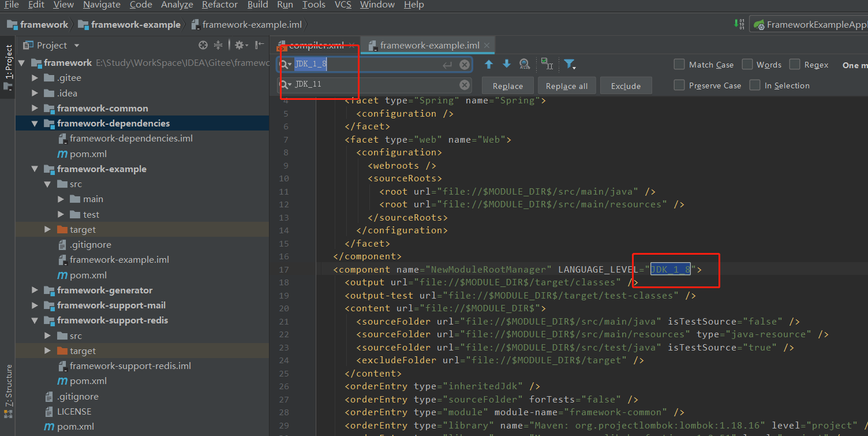Select framework-dependencies.iml file
Viewport: 868px width, 436px height.
131,139
